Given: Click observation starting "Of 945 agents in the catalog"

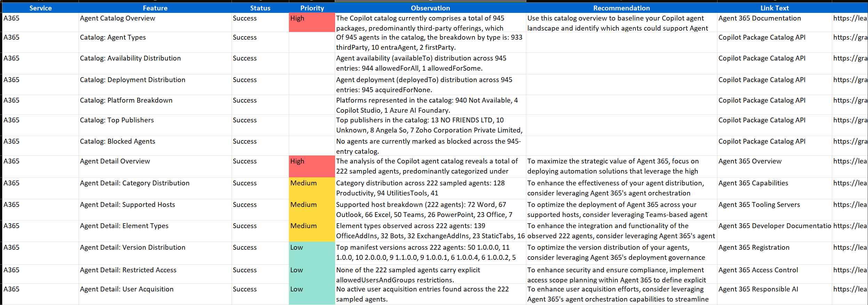Looking at the screenshot, I should [430, 42].
